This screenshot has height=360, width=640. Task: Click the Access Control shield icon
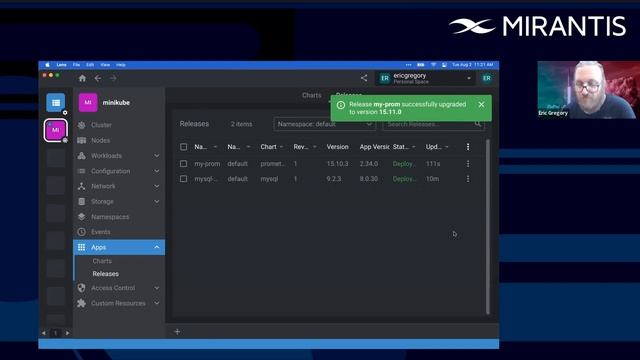tap(82, 288)
